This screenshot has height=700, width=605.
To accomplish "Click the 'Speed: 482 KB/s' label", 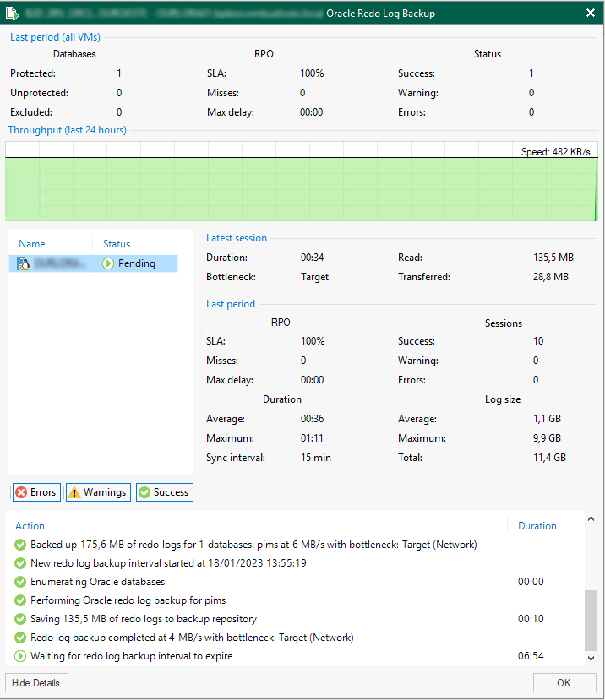I will 555,152.
